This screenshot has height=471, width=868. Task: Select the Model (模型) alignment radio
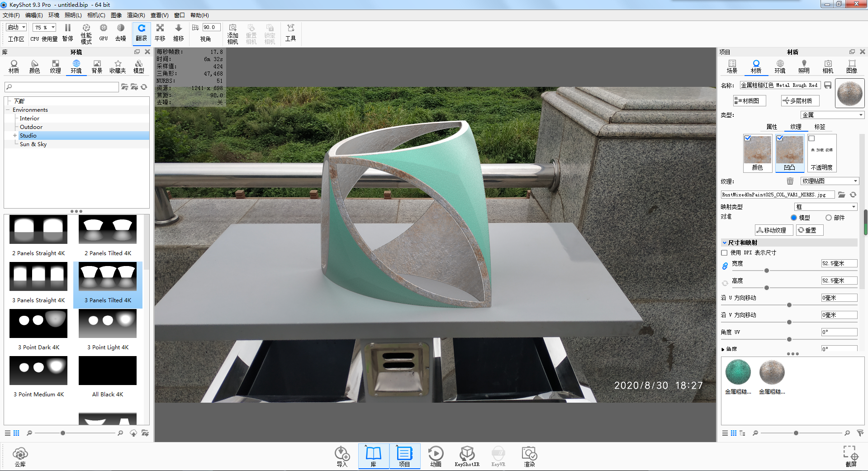pos(794,218)
